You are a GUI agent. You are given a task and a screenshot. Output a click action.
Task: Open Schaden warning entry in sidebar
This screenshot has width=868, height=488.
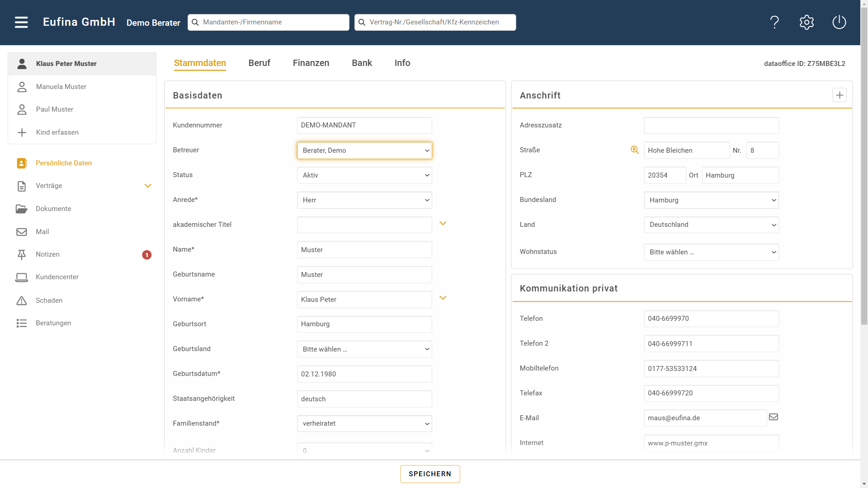point(49,300)
